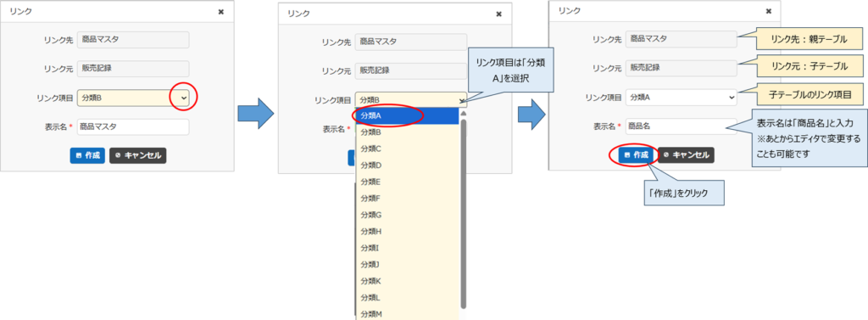Click 表示名 field containing 商品名 in right dialog
868x320 pixels.
tap(682, 126)
